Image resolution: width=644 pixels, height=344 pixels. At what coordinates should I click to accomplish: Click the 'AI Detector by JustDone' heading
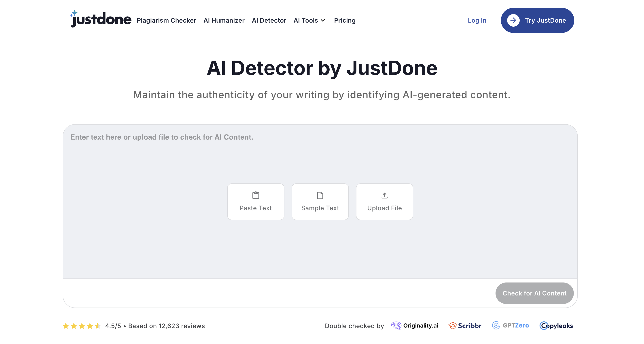coord(322,68)
